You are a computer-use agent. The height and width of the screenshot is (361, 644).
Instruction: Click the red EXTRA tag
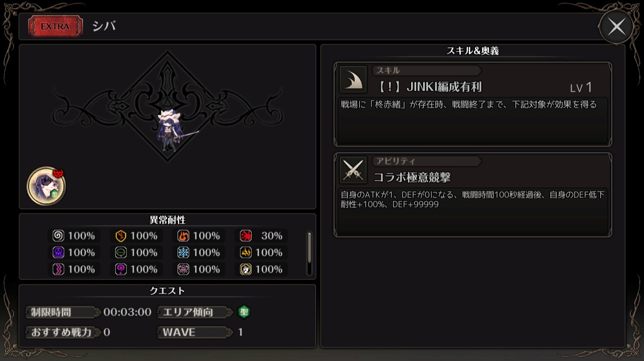click(x=55, y=27)
